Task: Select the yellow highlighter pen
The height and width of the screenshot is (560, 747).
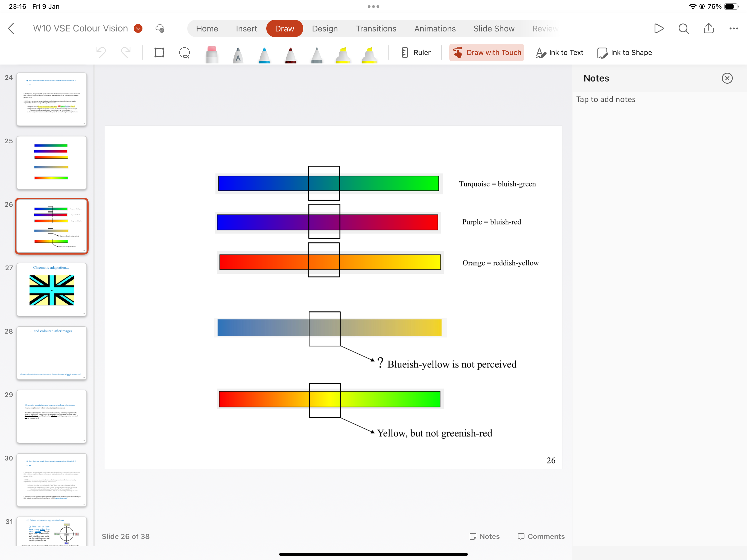Action: tap(343, 54)
